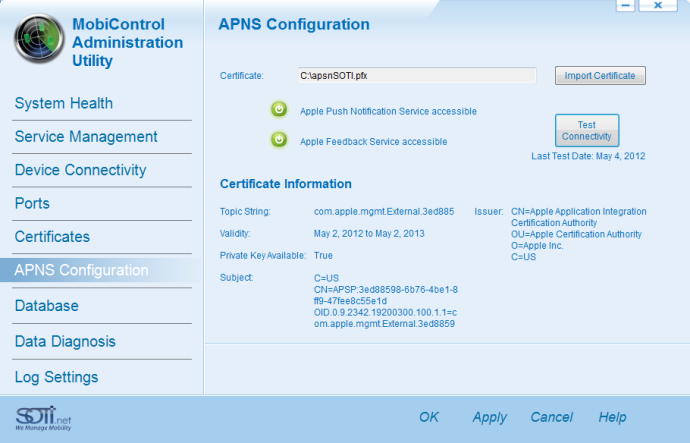Open Help link
Viewport: 690px width, 443px height.
pyautogui.click(x=612, y=417)
